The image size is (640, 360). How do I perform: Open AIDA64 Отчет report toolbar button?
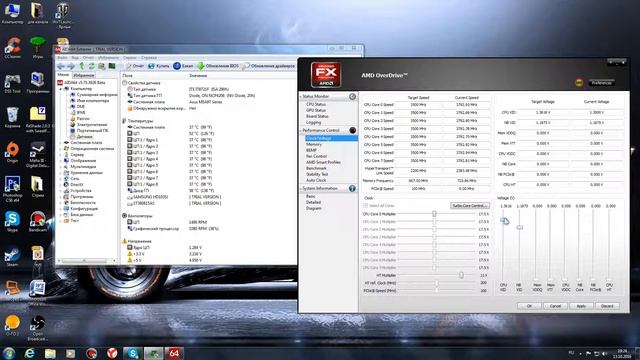135,66
